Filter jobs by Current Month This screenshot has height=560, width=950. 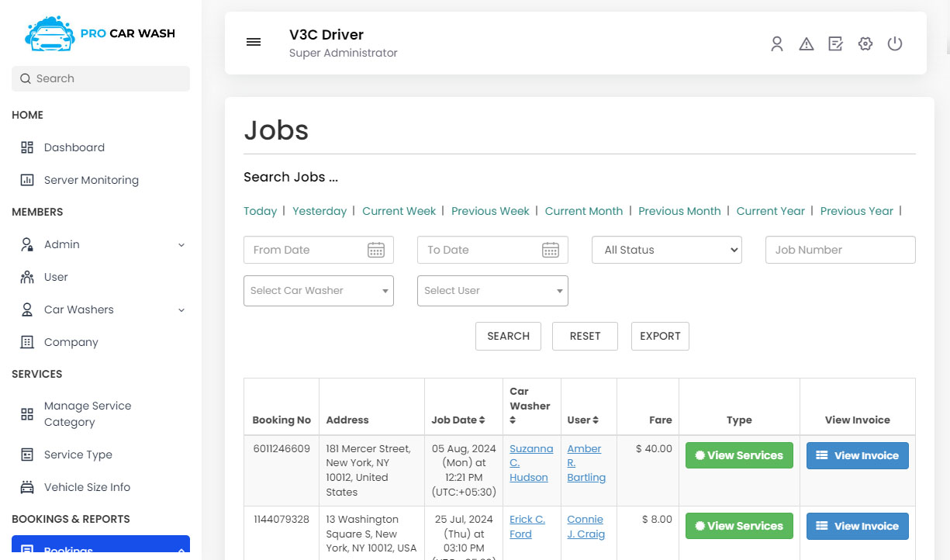584,211
